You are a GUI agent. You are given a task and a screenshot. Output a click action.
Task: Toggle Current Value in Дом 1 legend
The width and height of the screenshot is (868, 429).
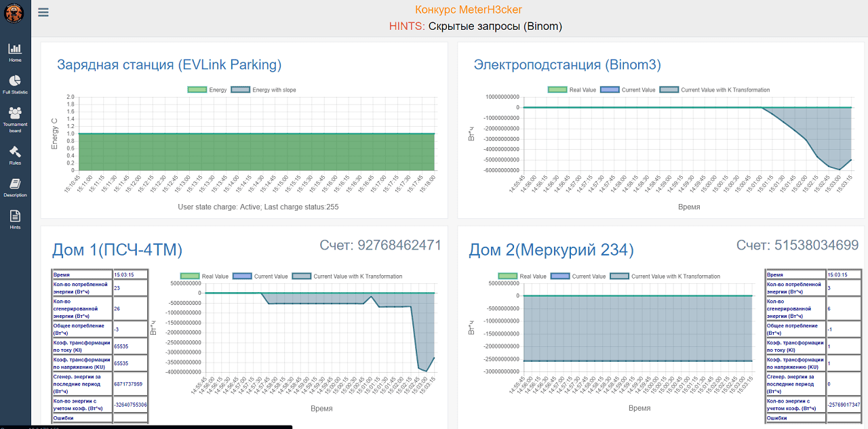[261, 276]
